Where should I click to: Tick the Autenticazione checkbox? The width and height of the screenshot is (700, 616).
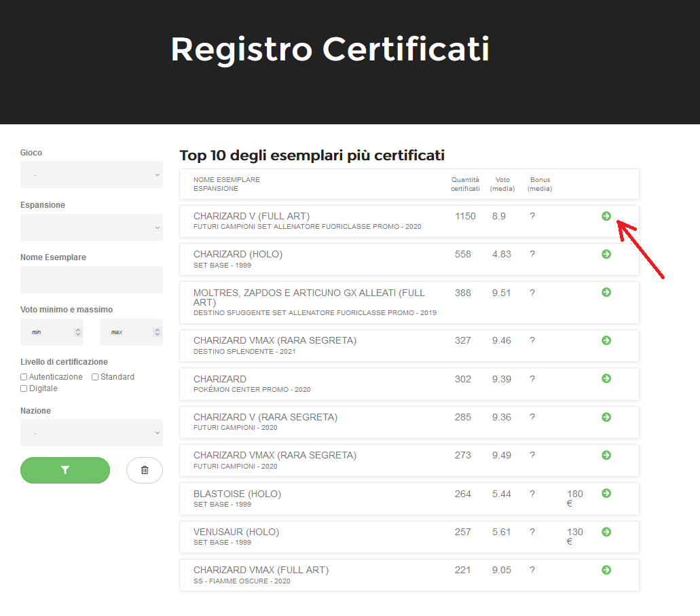click(24, 377)
